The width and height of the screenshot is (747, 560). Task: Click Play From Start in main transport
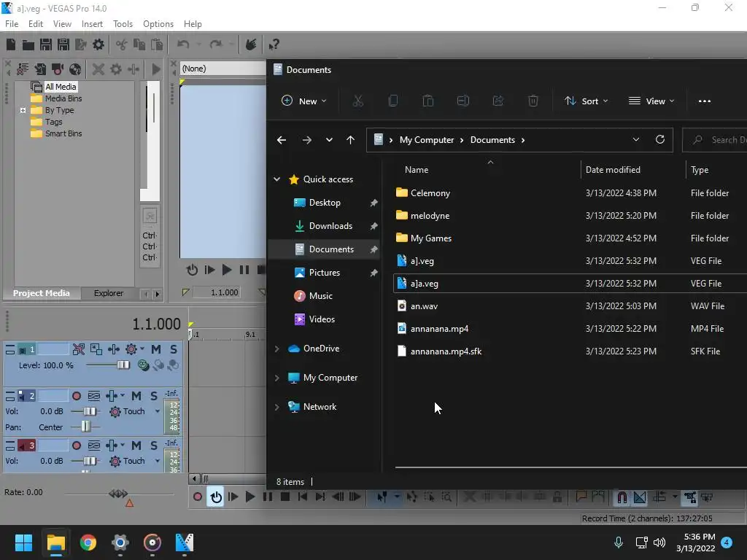[233, 497]
